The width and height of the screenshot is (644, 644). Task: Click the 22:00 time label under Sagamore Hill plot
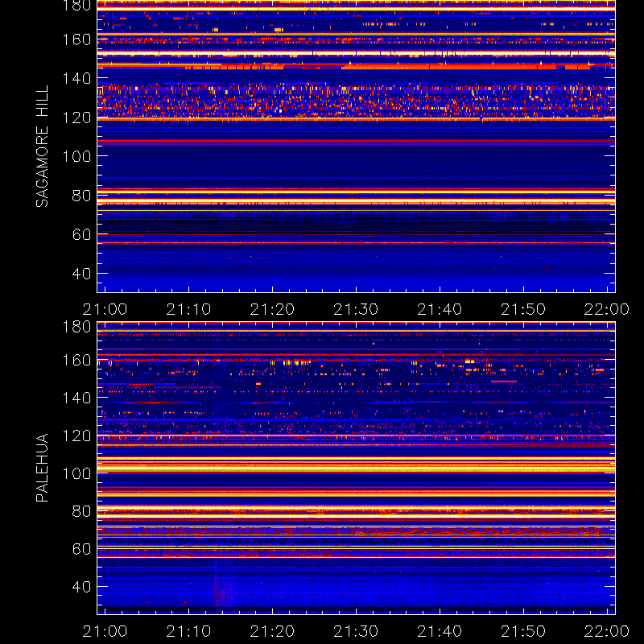pos(607,309)
